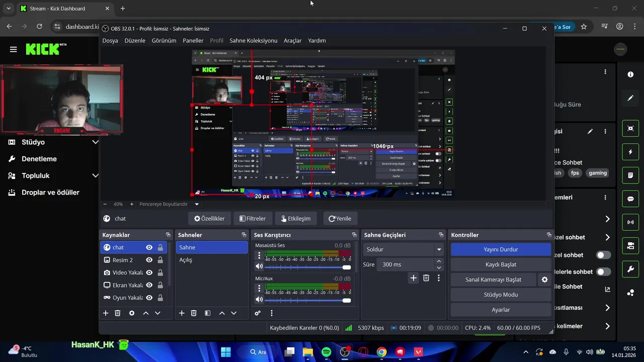Hide the Video Yakala source
Screen dimensions: 644x362
pos(149,273)
